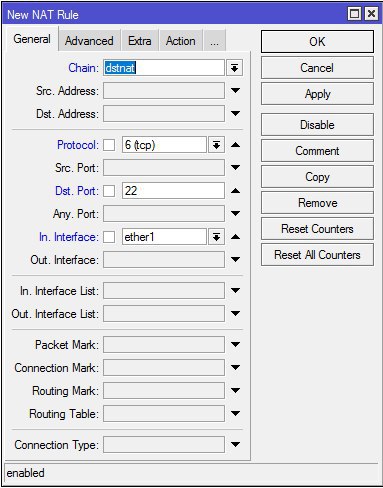Click the disabled Packet Mark field
The height and width of the screenshot is (488, 383).
[x=164, y=345]
